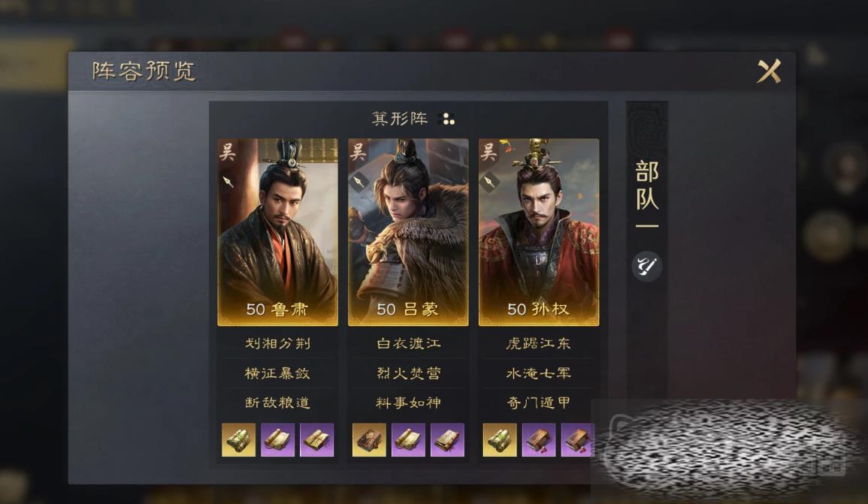Click the 箕形阵 formation dots icon
The height and width of the screenshot is (504, 868).
tap(446, 119)
